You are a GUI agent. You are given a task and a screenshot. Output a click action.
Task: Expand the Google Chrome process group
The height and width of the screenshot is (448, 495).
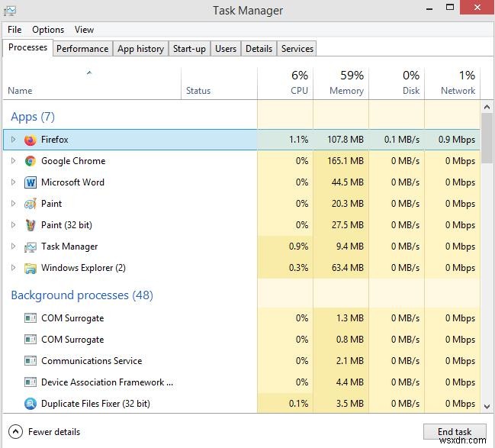pos(13,161)
